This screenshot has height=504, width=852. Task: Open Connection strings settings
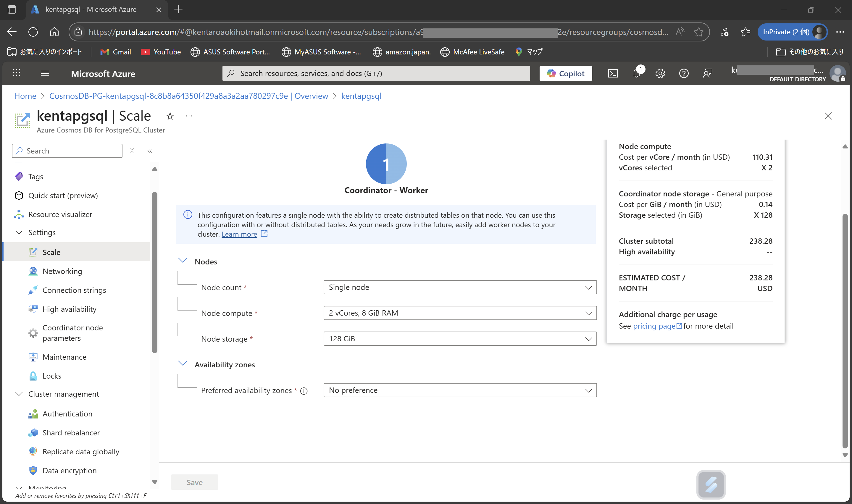point(74,290)
